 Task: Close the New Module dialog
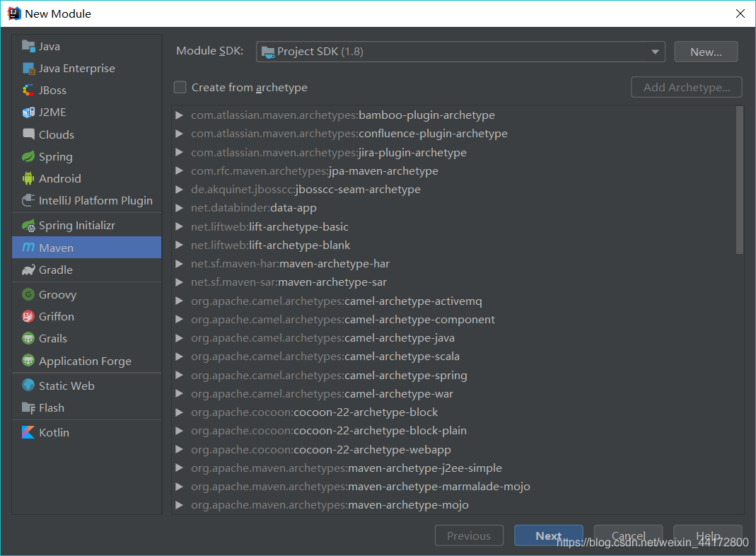tap(740, 13)
